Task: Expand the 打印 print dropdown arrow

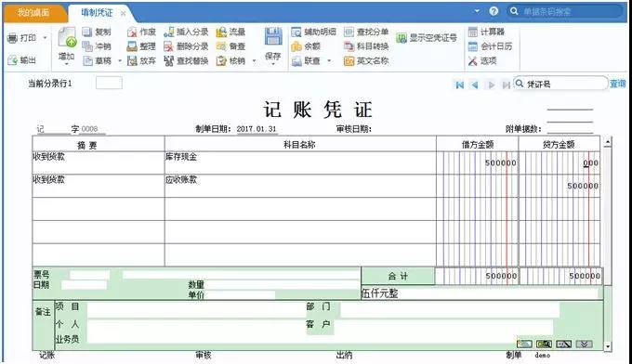Action: (46, 38)
